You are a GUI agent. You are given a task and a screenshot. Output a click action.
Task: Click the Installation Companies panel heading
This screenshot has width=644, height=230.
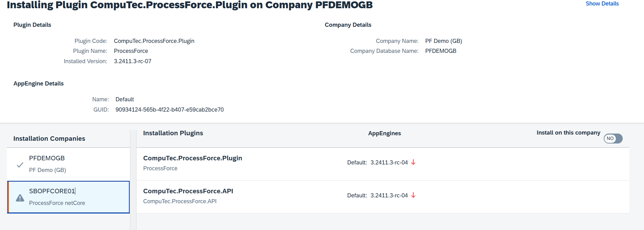pyautogui.click(x=49, y=139)
